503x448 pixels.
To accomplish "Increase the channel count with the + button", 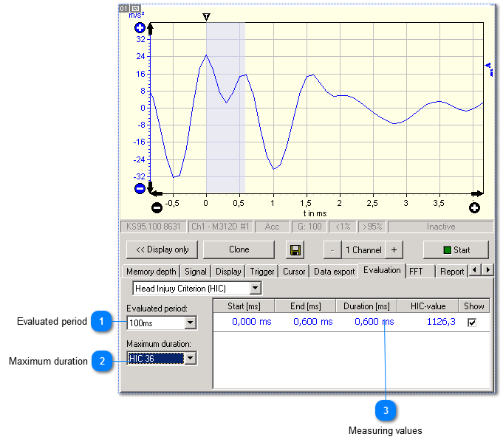I will pyautogui.click(x=393, y=249).
